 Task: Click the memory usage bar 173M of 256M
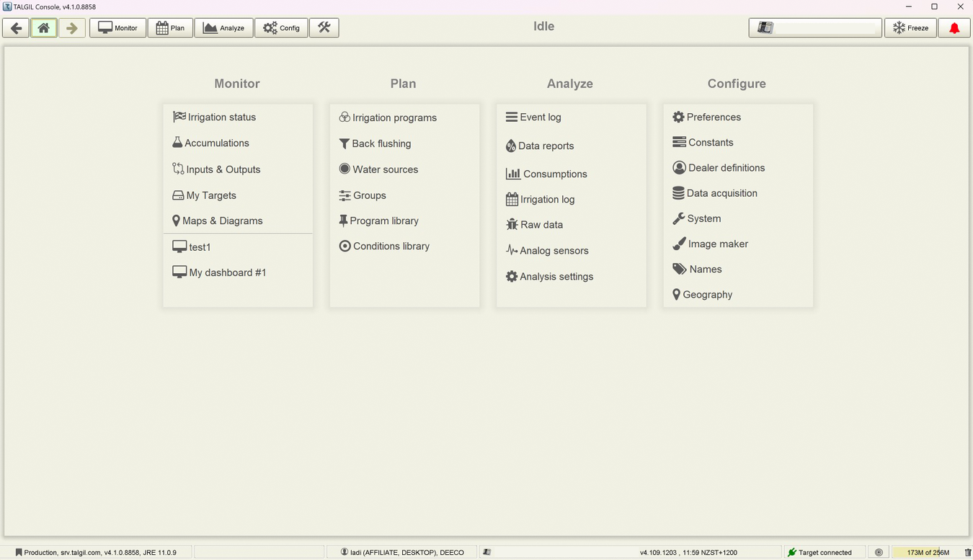pos(927,552)
